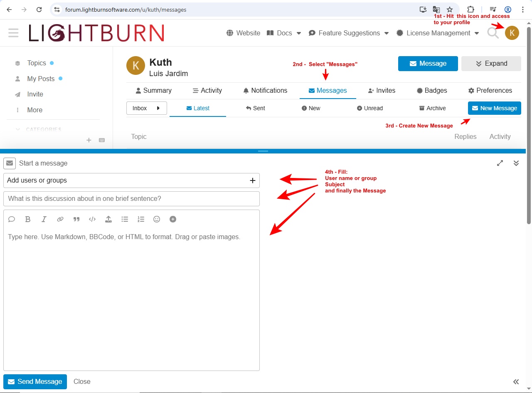Open composer extra options plus-circle icon

(x=173, y=219)
